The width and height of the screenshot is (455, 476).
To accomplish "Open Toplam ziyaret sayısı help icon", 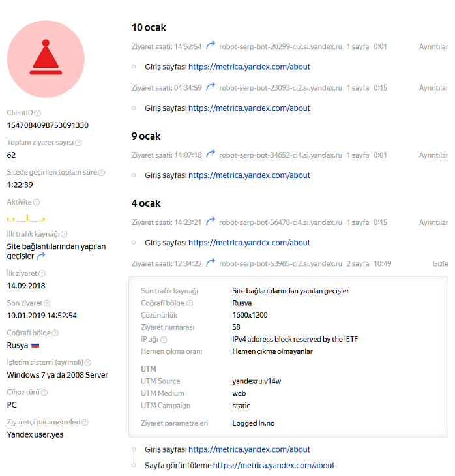I will click(78, 143).
